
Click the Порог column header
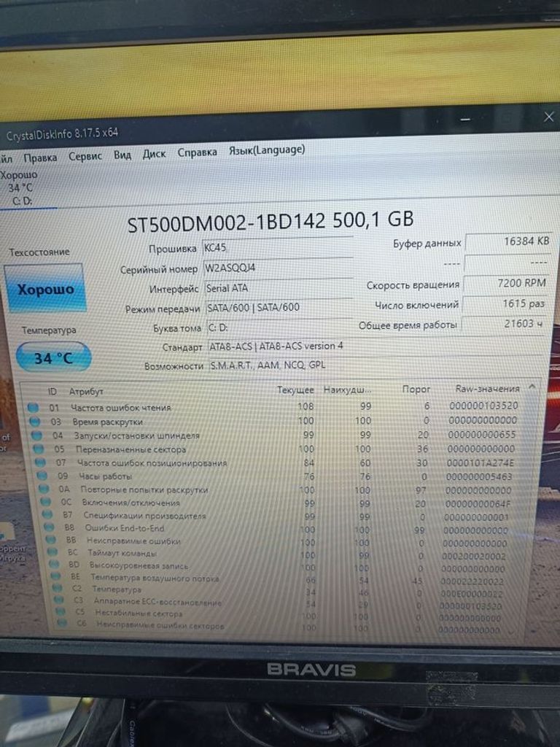click(416, 390)
